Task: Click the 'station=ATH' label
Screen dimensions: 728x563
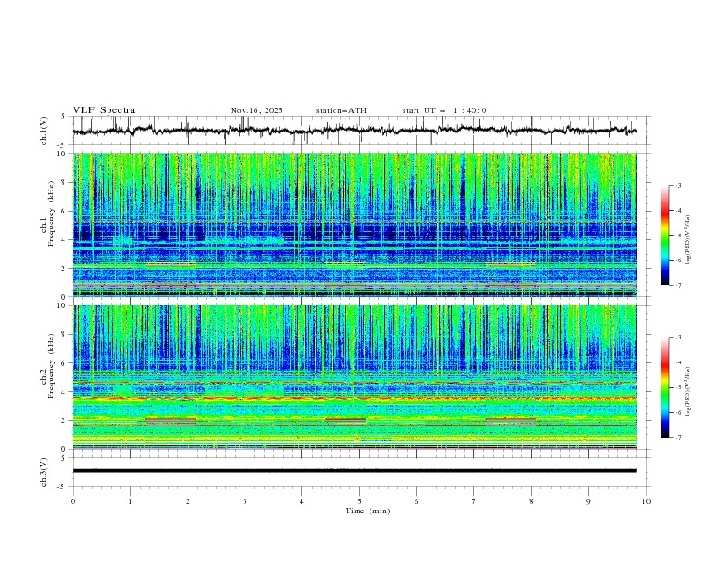Action: point(341,110)
